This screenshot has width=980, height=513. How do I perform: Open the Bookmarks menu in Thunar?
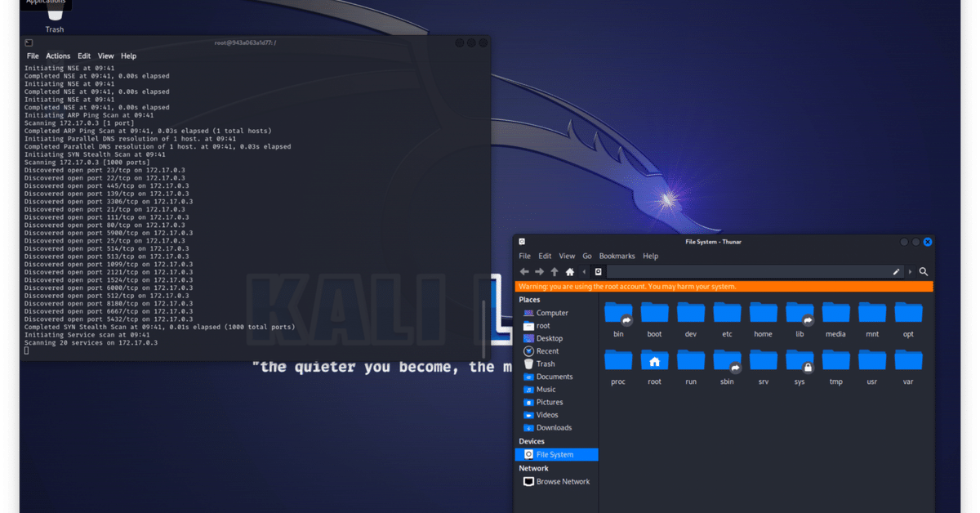[x=617, y=256]
